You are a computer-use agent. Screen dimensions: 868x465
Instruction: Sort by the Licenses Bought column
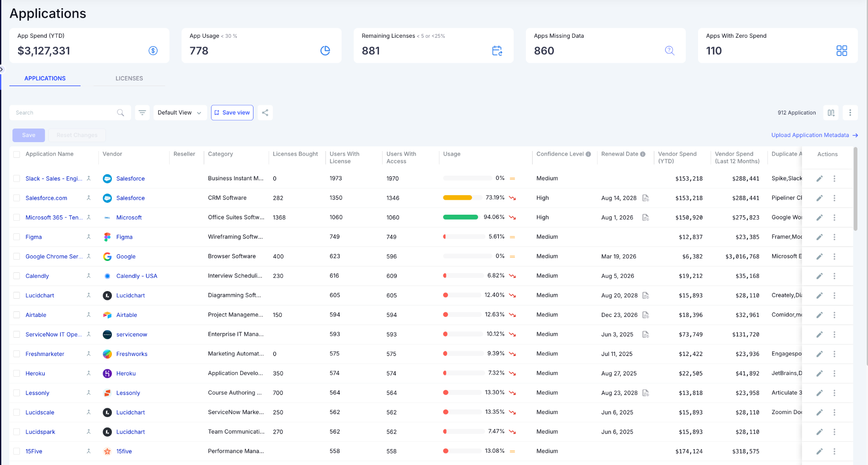295,154
